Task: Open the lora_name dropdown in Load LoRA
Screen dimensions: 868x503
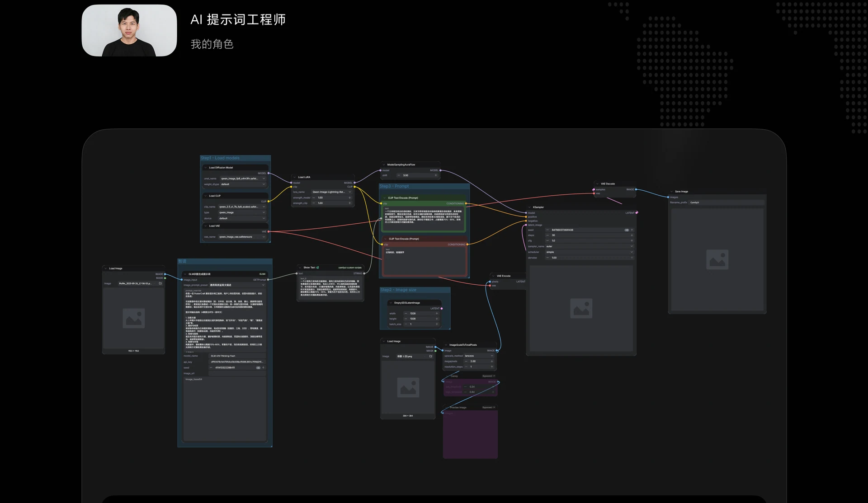Action: (x=331, y=192)
